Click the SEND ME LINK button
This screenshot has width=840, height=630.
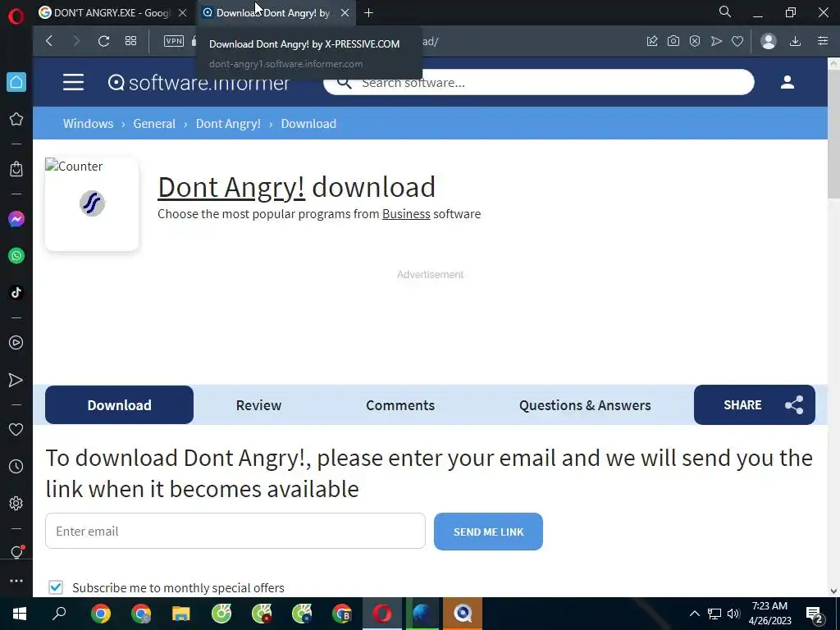pos(489,532)
